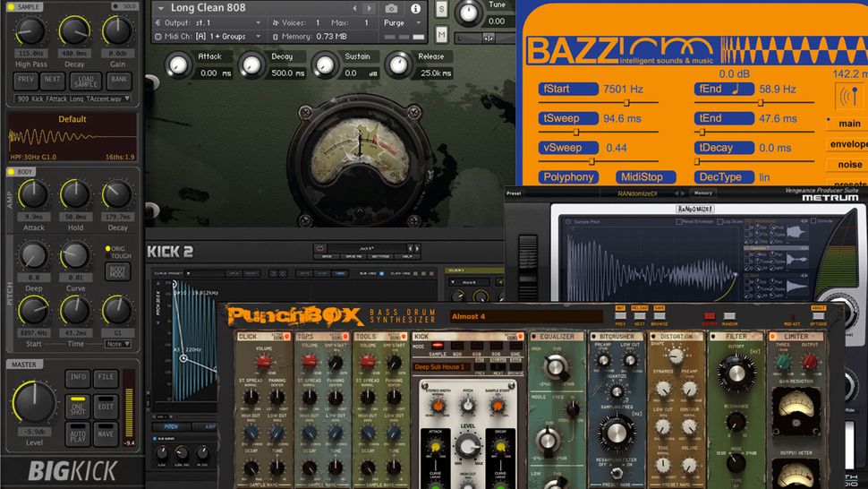Click the BigKick WAVE button

(x=106, y=434)
